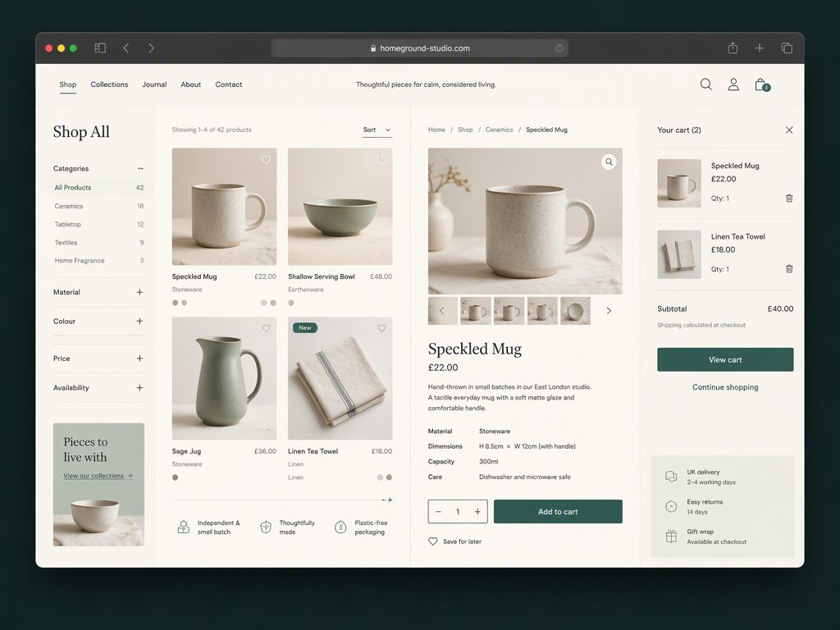Open the Journal nav item

pos(154,84)
